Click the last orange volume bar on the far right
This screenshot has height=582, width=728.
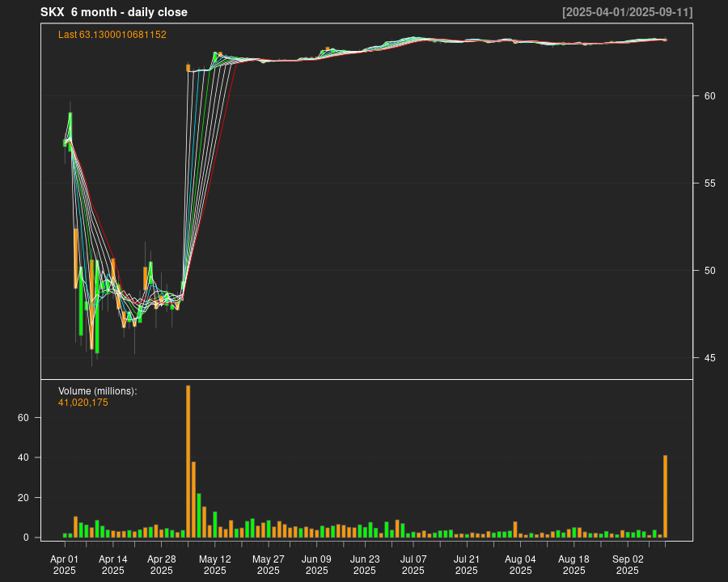(x=665, y=496)
